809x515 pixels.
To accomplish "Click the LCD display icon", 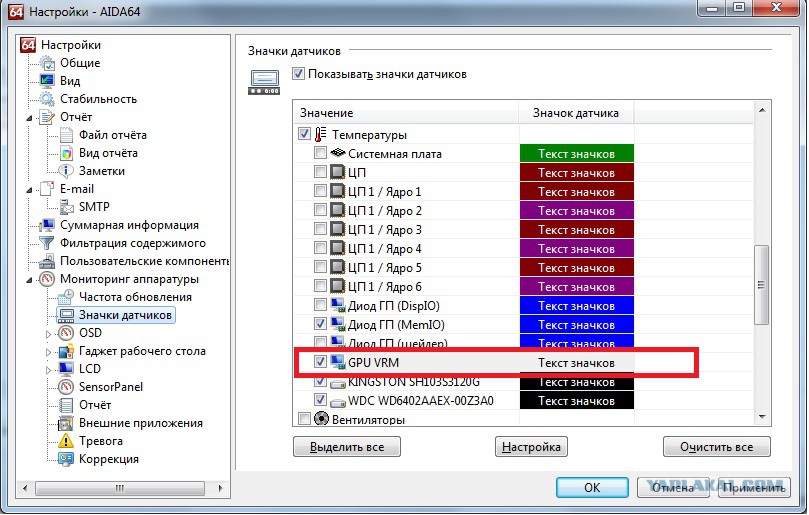I will tap(66, 369).
